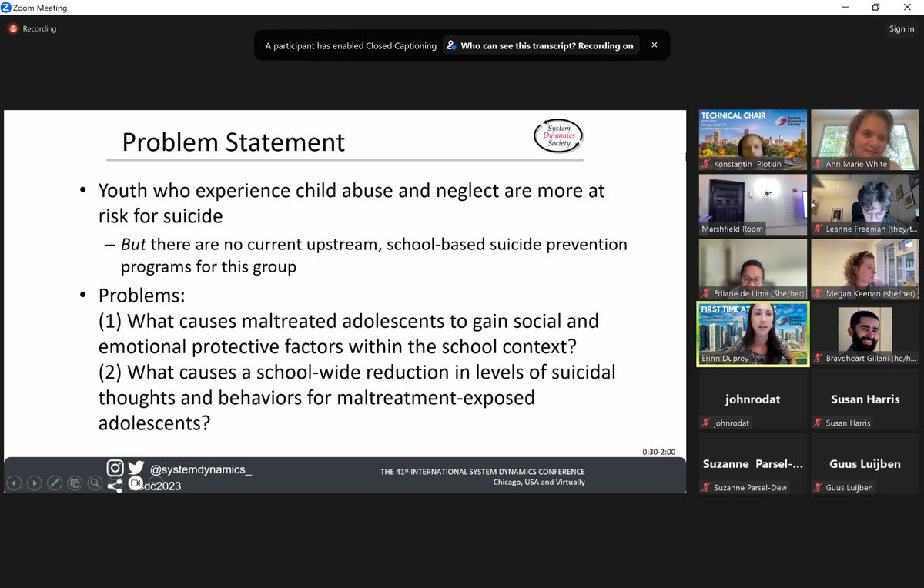Select Ann Marie White's video tile

(865, 140)
